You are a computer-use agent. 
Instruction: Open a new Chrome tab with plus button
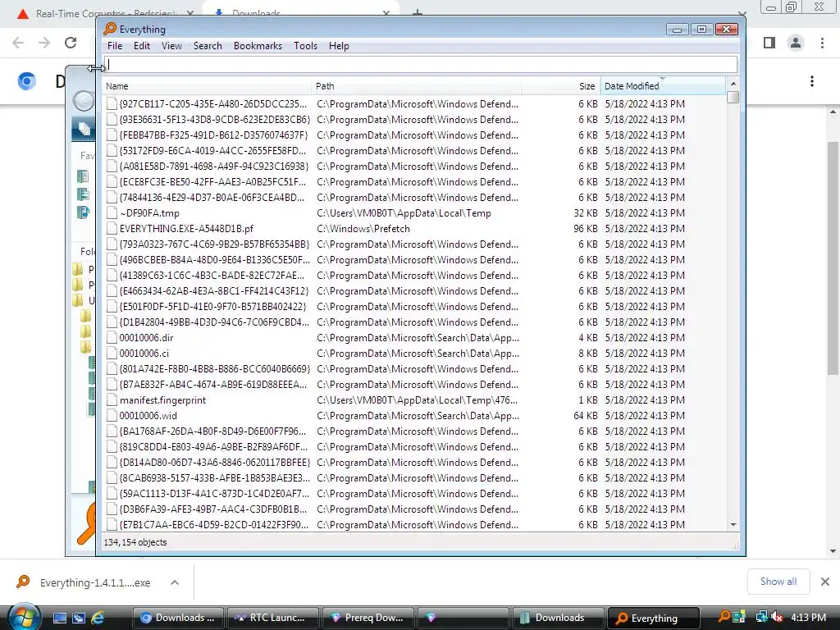click(x=418, y=11)
